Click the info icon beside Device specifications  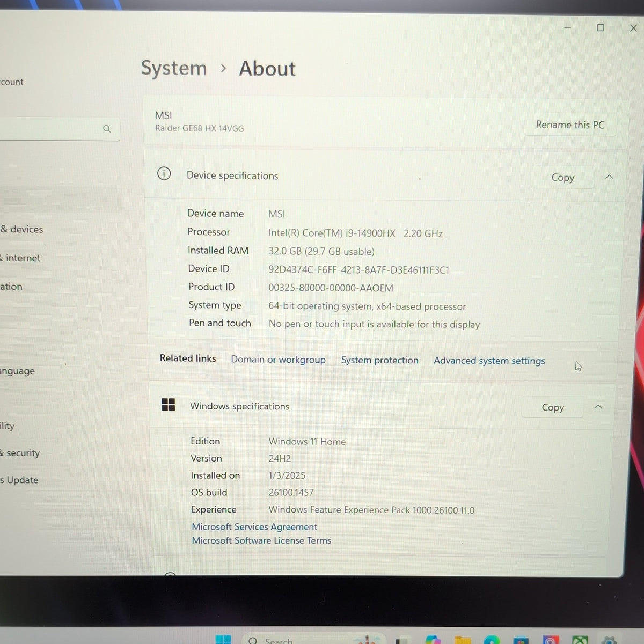click(x=164, y=173)
